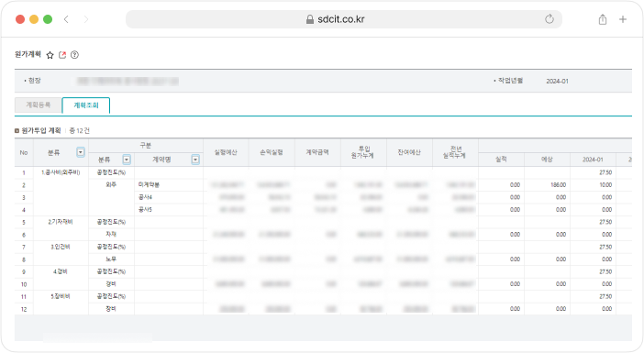Open a new browser tab with plus icon
Image resolution: width=644 pixels, height=353 pixels.
(x=623, y=19)
